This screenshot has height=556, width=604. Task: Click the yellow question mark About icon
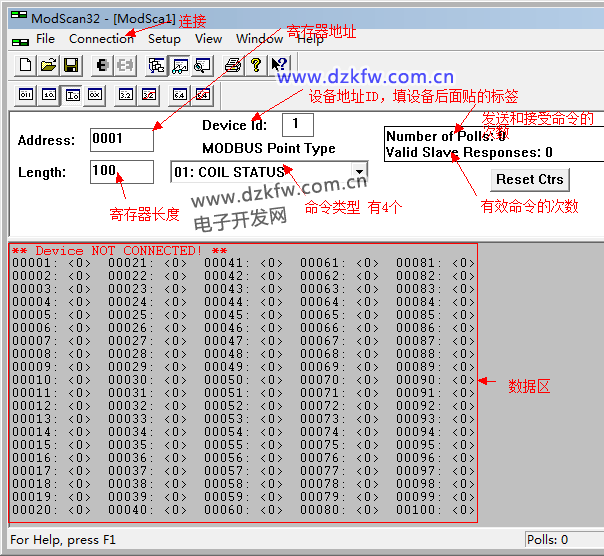point(256,65)
